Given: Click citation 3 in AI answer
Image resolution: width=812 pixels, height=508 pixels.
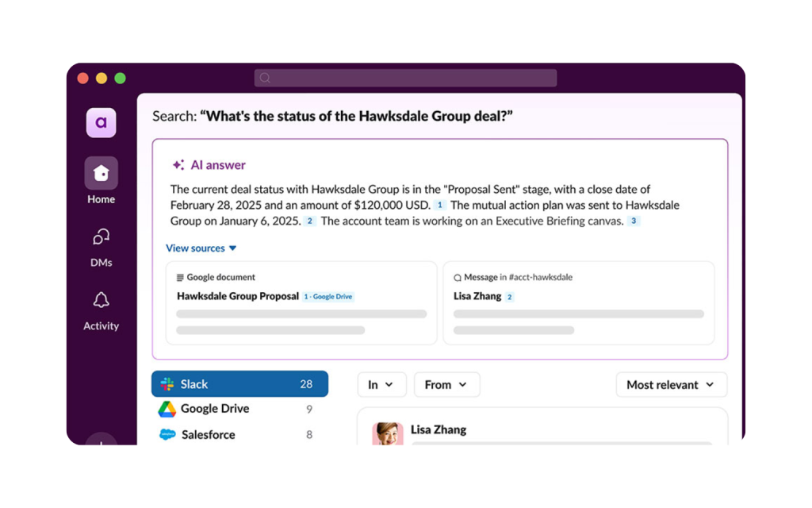Looking at the screenshot, I should pos(634,221).
